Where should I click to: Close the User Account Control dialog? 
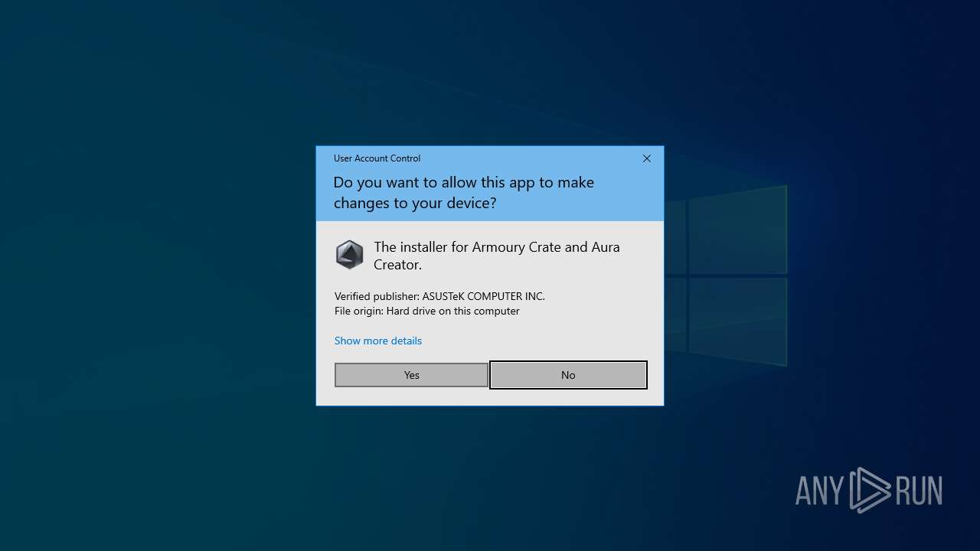(647, 158)
